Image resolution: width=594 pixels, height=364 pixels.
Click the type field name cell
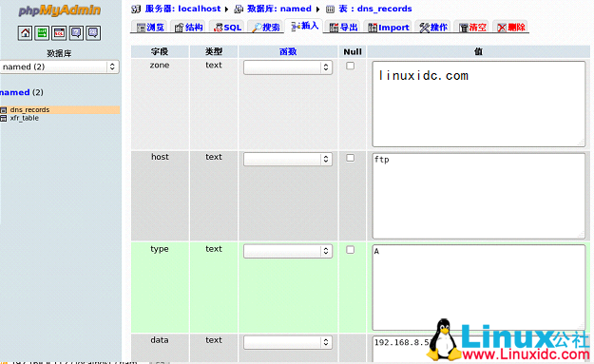[160, 288]
